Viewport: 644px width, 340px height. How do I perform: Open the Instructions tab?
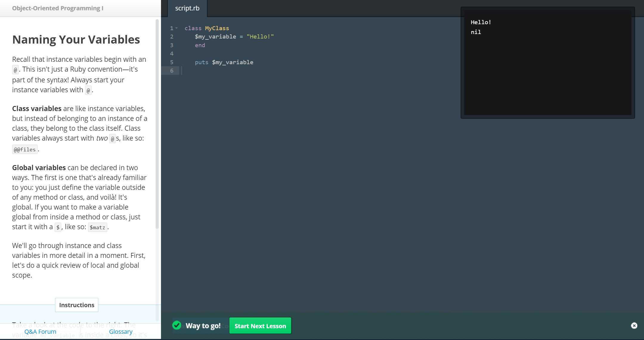pyautogui.click(x=77, y=305)
